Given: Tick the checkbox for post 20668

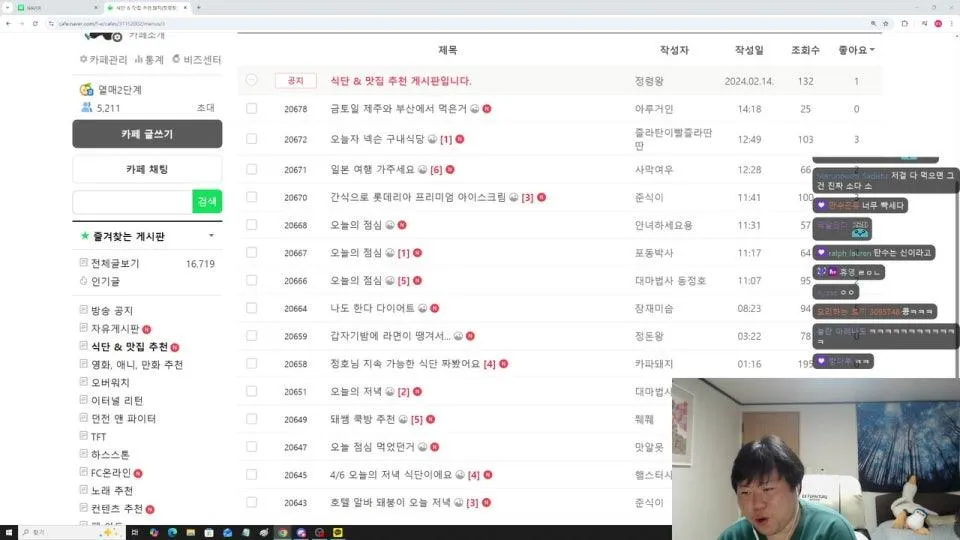Looking at the screenshot, I should point(252,225).
